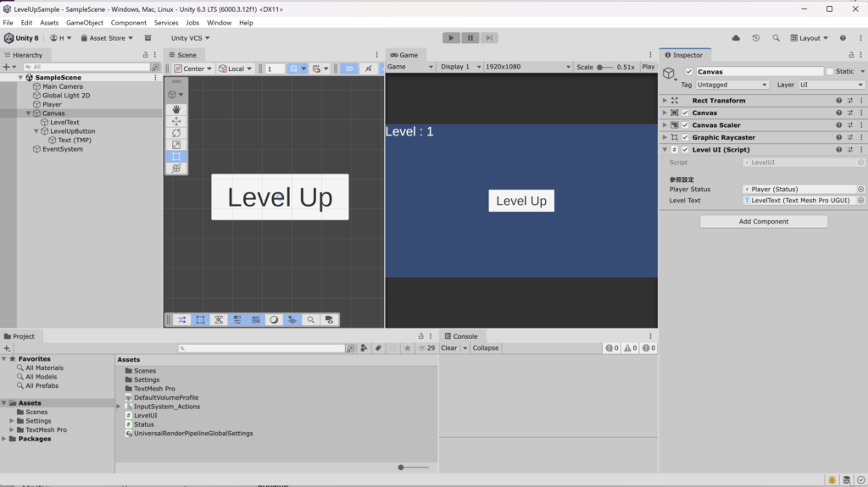Enable the Static checkbox
868x487 pixels.
pyautogui.click(x=830, y=72)
